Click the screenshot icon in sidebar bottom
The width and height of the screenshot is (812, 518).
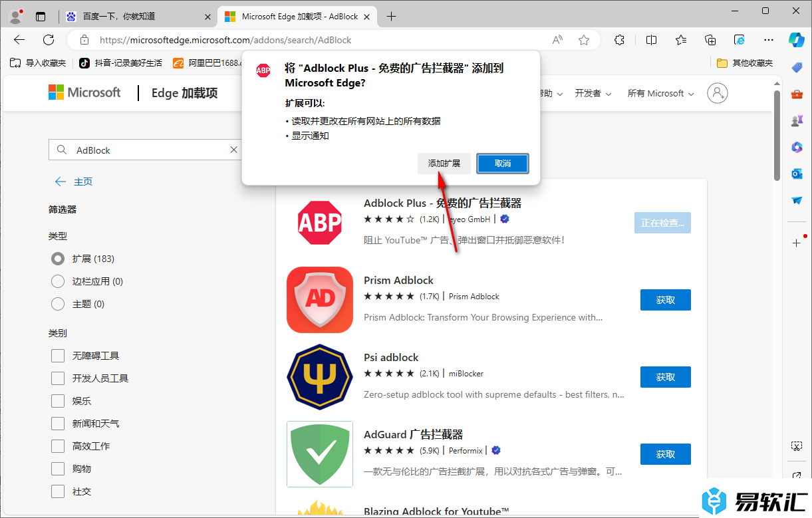[797, 446]
